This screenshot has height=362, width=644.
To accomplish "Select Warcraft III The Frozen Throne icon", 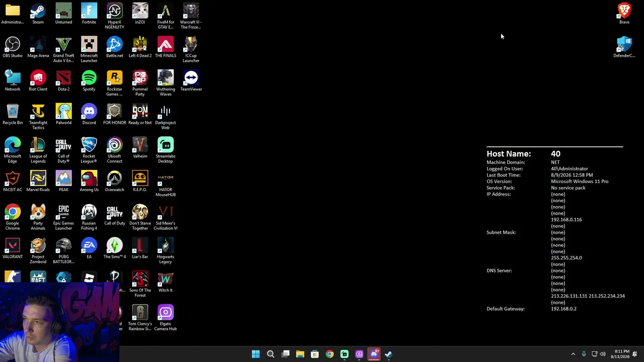I will tap(191, 16).
